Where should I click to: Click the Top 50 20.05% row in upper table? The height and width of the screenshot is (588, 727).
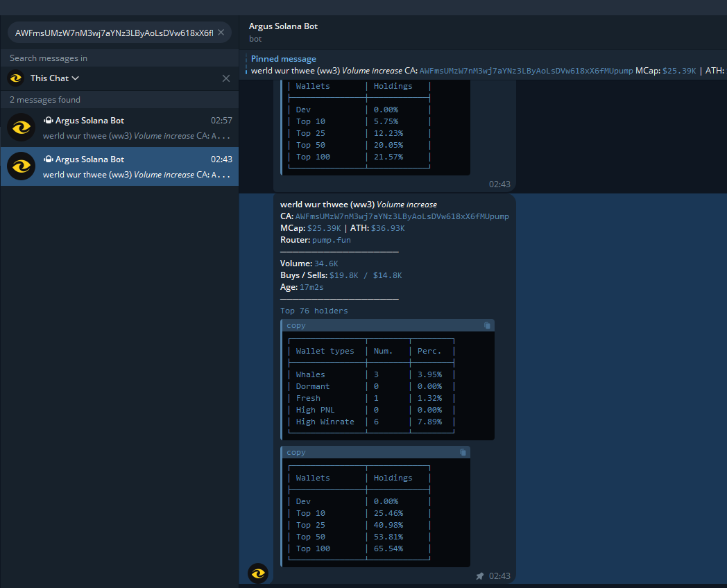(359, 145)
